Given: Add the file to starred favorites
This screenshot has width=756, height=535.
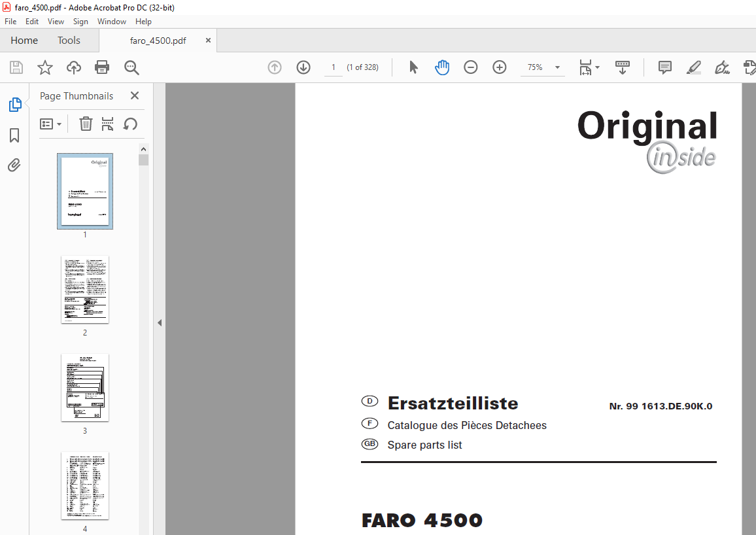Looking at the screenshot, I should click(x=45, y=67).
